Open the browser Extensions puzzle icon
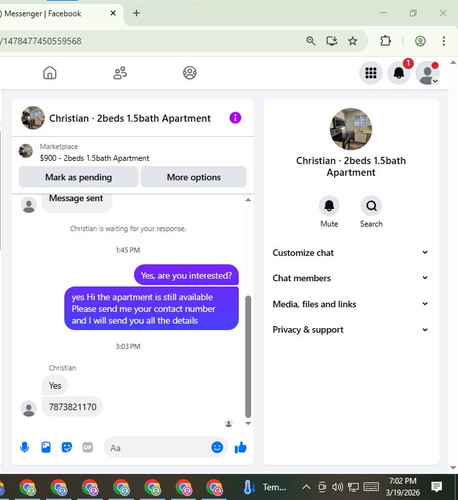This screenshot has width=458, height=500. click(385, 41)
